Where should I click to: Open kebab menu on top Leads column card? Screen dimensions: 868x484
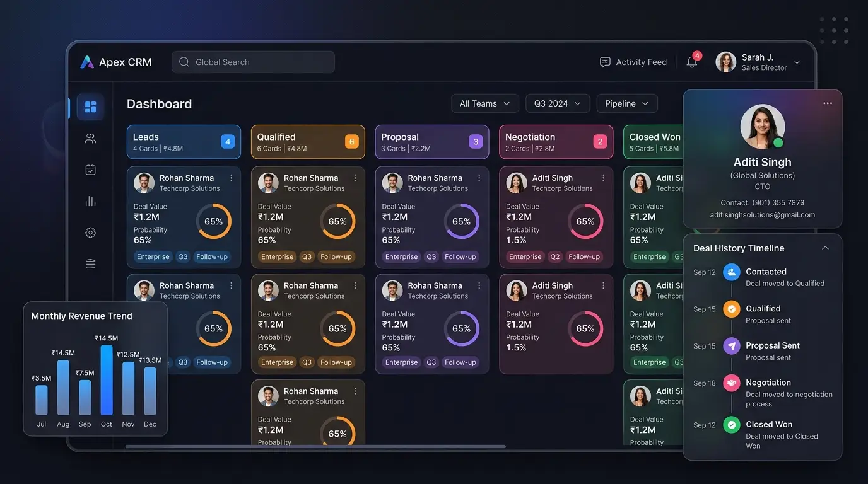tap(232, 178)
